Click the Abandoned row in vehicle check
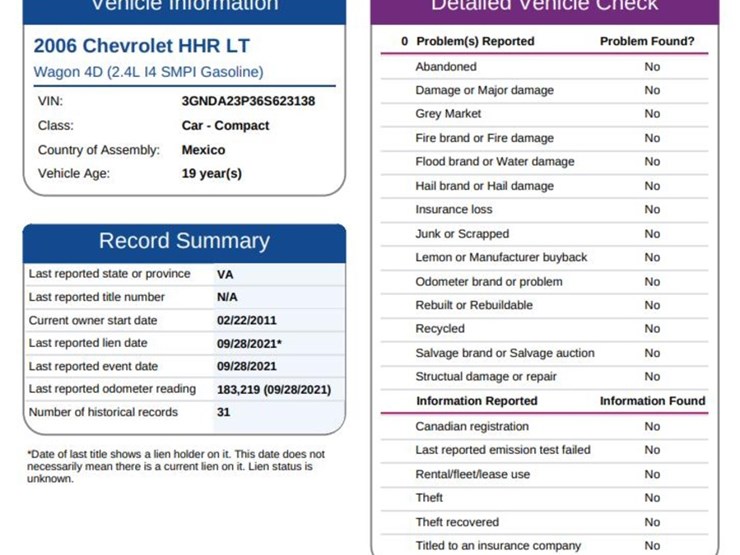Image resolution: width=740 pixels, height=555 pixels. [446, 67]
